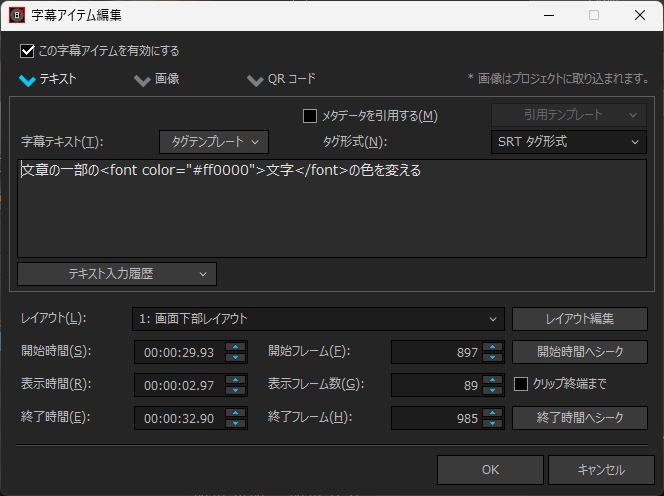
Task: Click the 字幕テキスト(T): label
Action: [x=62, y=142]
